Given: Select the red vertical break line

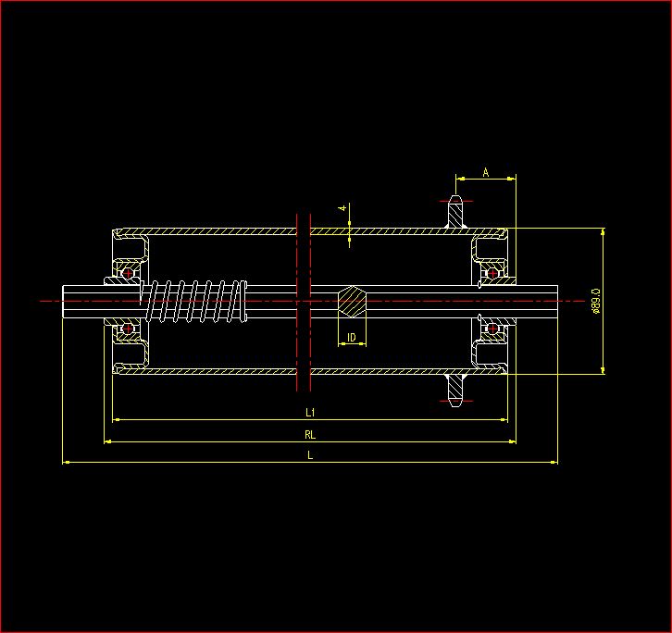Looking at the screenshot, I should (297, 301).
